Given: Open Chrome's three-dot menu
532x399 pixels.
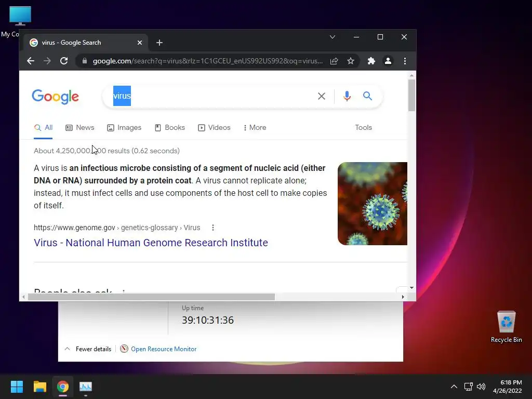Looking at the screenshot, I should [x=405, y=61].
